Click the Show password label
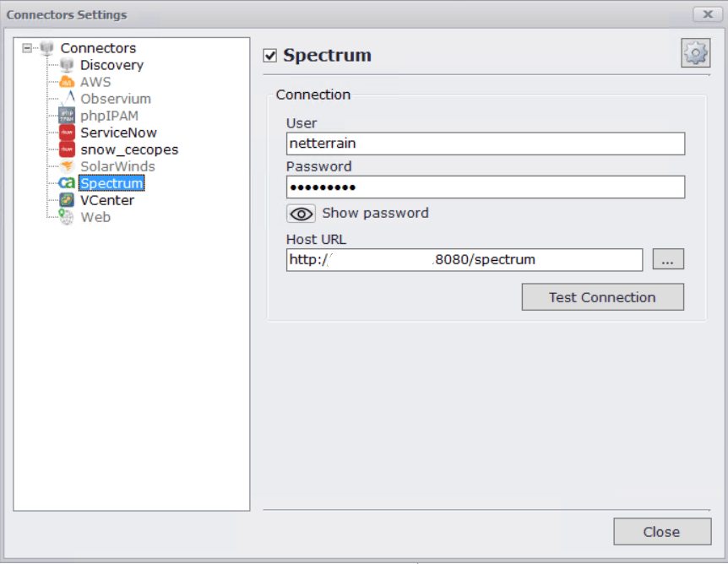The height and width of the screenshot is (564, 728). [375, 213]
